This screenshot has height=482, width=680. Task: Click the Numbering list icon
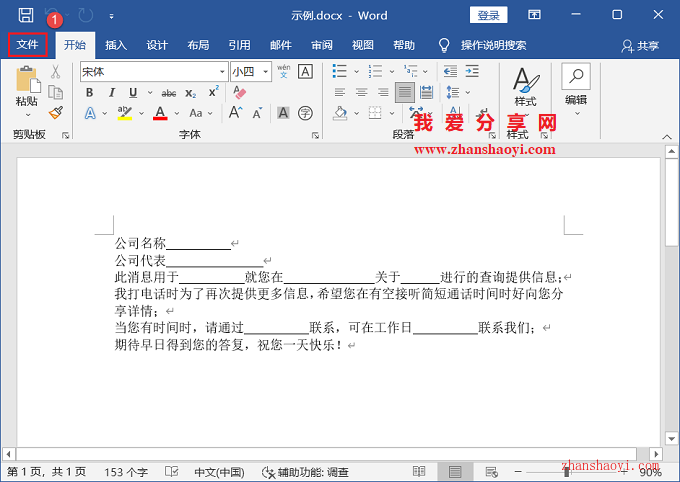375,71
